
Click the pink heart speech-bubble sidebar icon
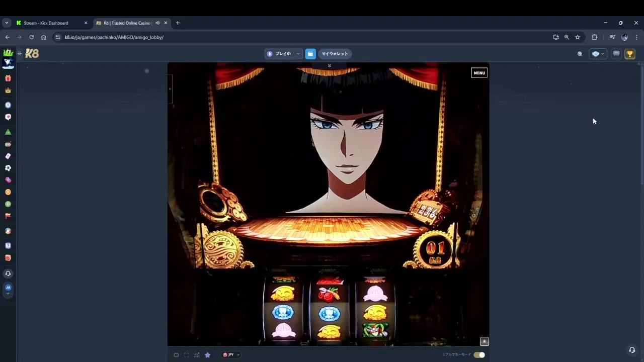[x=8, y=117]
